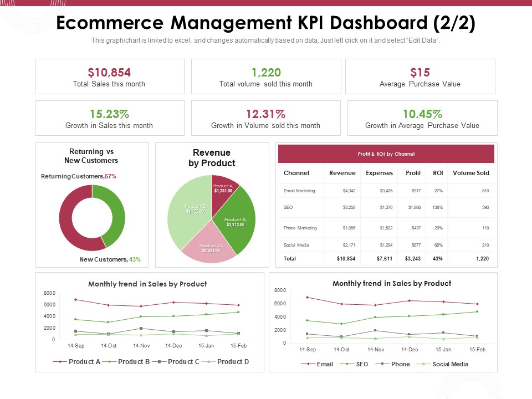Click the 12.31% volume growth figure
Screen dimensions: 532x399
pyautogui.click(x=265, y=114)
